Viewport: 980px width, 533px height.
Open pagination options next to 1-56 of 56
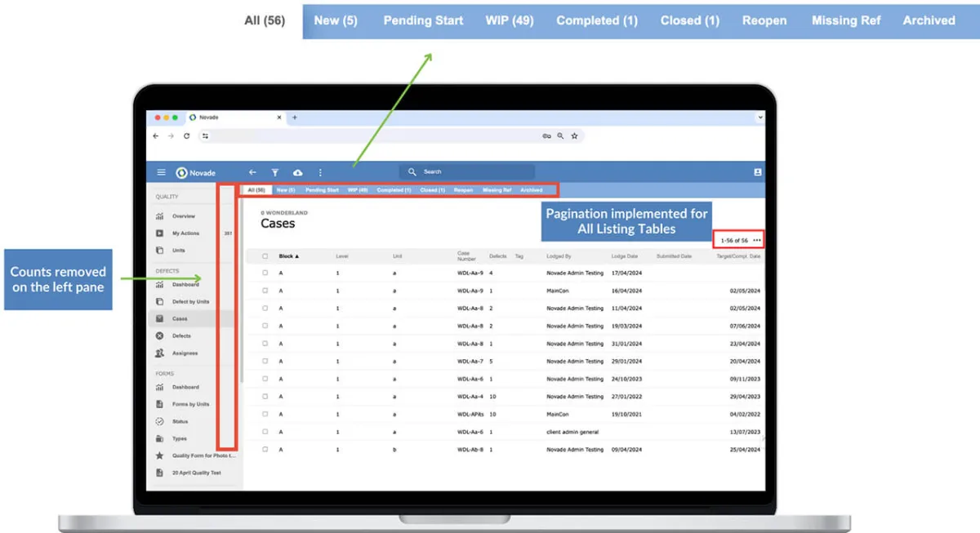click(x=757, y=241)
